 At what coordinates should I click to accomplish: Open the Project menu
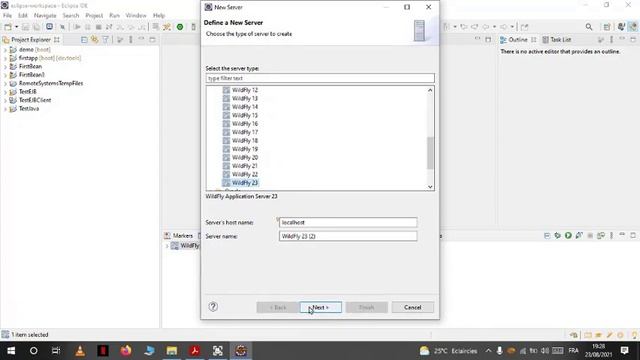(x=94, y=16)
